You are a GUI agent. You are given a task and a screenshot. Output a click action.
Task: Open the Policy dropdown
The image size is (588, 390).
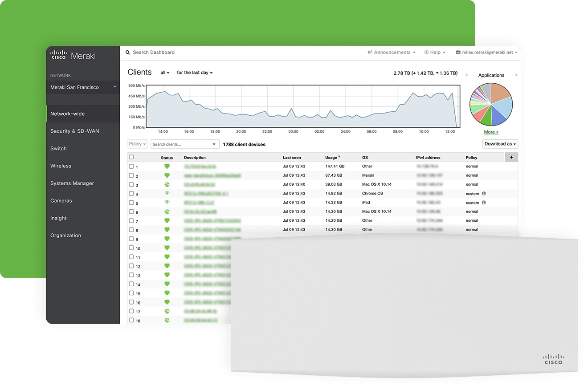click(137, 144)
